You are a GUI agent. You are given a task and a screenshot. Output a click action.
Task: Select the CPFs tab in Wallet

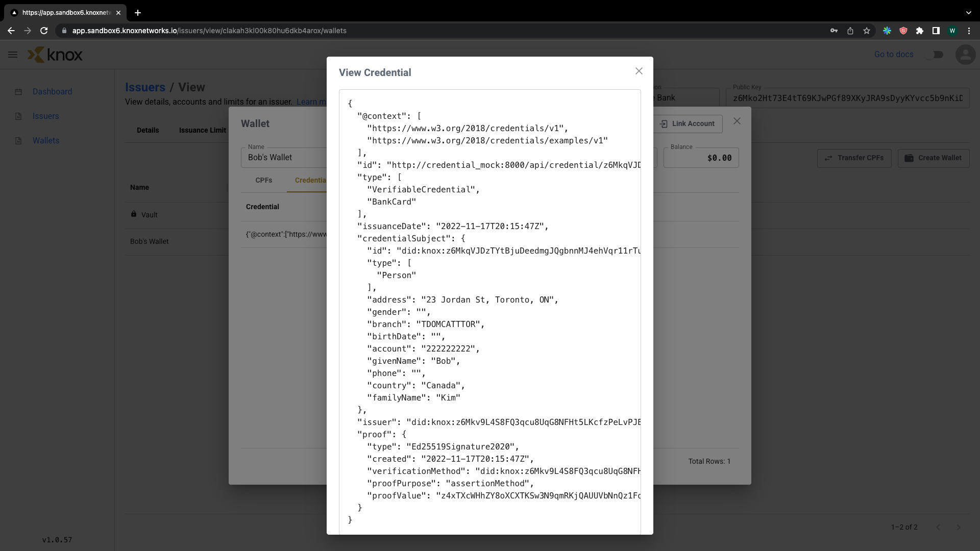coord(264,180)
